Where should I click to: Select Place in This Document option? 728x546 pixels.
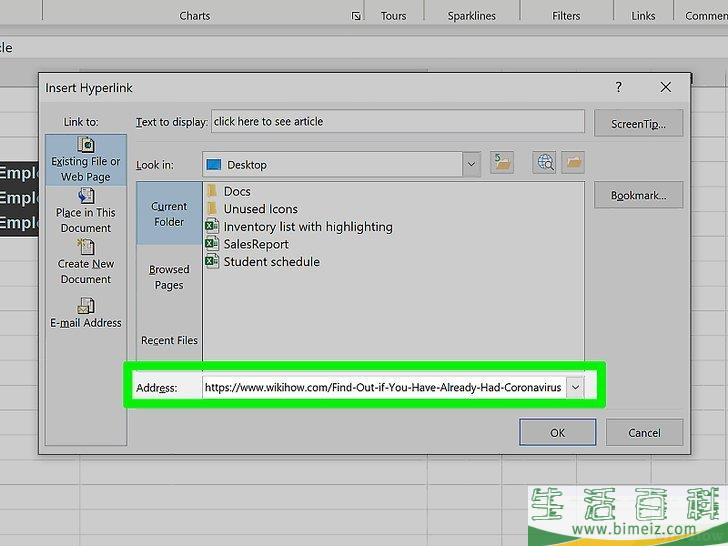pos(86,211)
